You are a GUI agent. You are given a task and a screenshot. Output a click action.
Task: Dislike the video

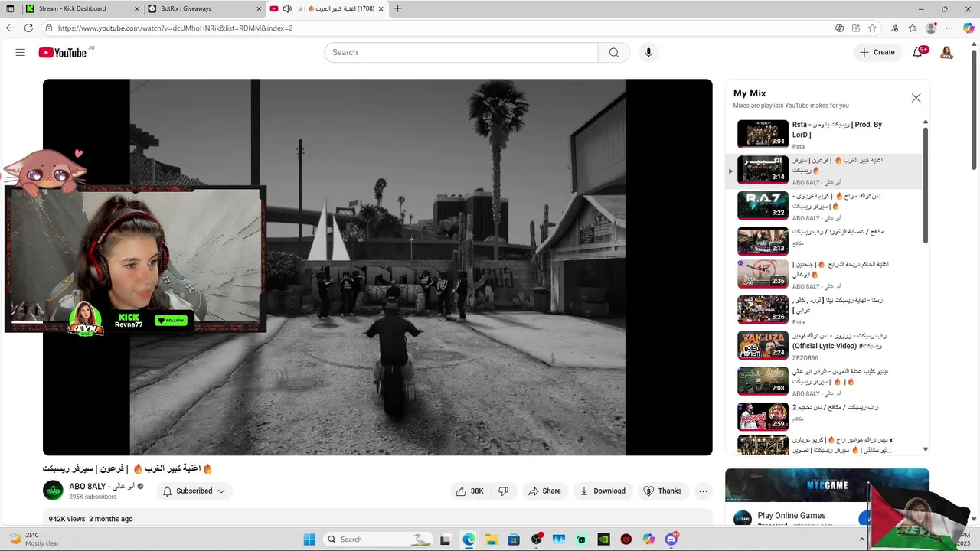tap(503, 491)
